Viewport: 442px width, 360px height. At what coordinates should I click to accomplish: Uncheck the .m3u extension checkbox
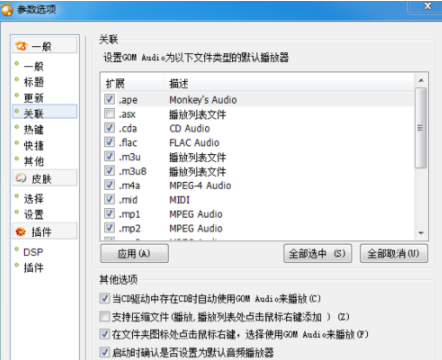[109, 156]
